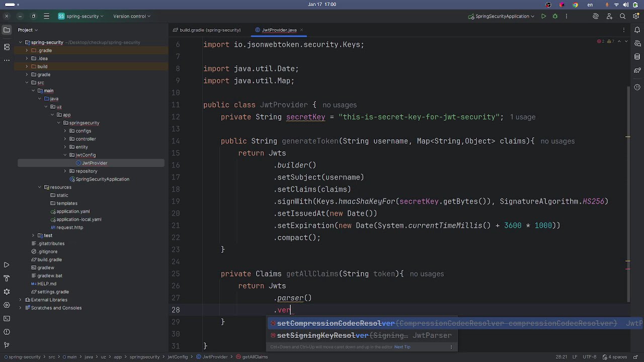Open the Terminal tool window
The width and height of the screenshot is (644, 362).
coord(7,318)
